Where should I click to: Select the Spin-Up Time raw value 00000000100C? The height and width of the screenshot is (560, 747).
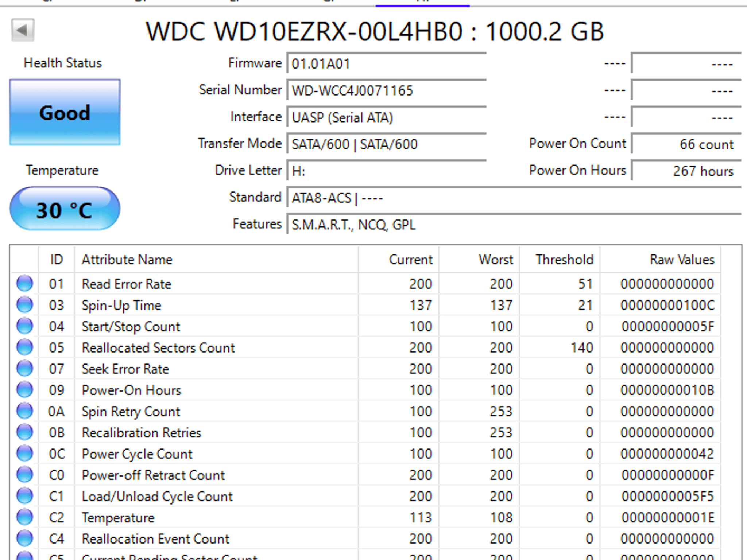[x=667, y=305]
